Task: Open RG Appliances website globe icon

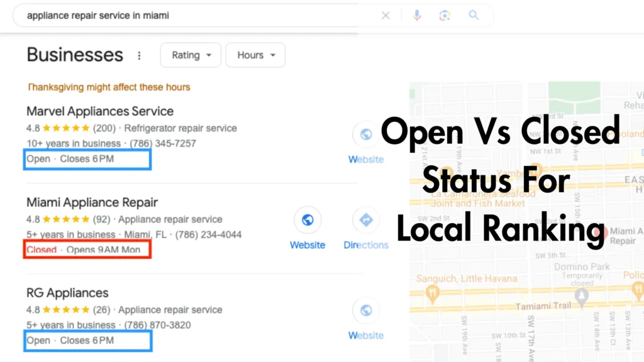Action: point(366,310)
